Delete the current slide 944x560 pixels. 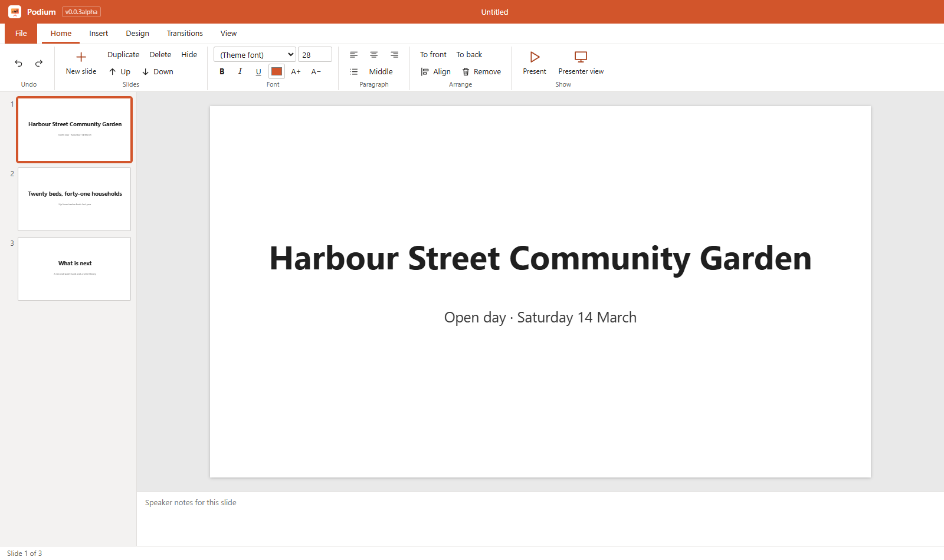click(160, 54)
